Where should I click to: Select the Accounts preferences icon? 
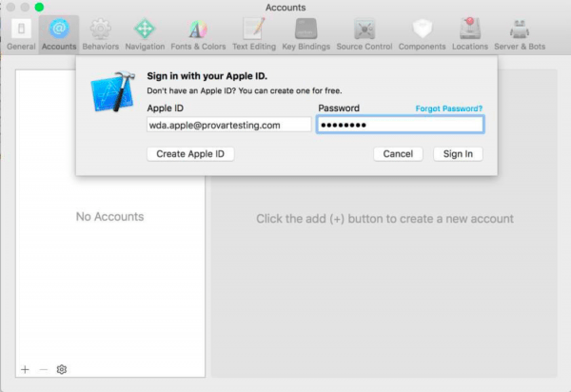pyautogui.click(x=59, y=34)
